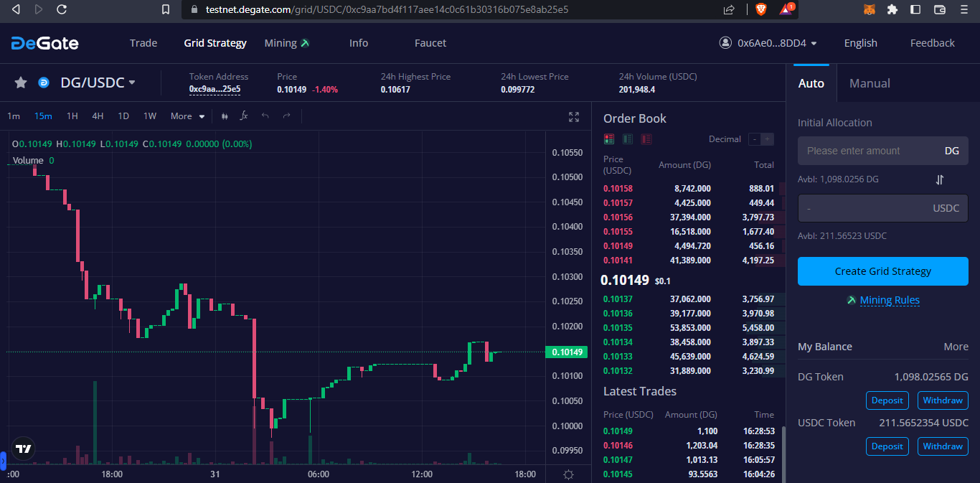Show only asks in order book
980x483 pixels.
coord(646,139)
